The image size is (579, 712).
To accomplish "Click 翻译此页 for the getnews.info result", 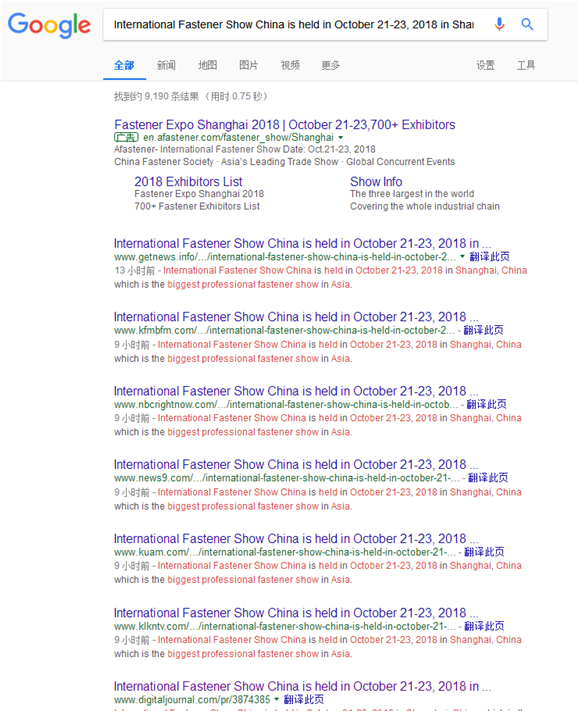I will (490, 257).
